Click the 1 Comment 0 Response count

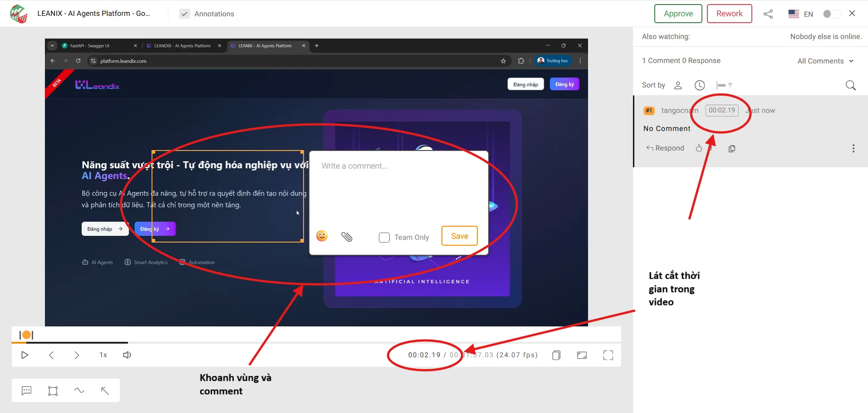tap(681, 61)
